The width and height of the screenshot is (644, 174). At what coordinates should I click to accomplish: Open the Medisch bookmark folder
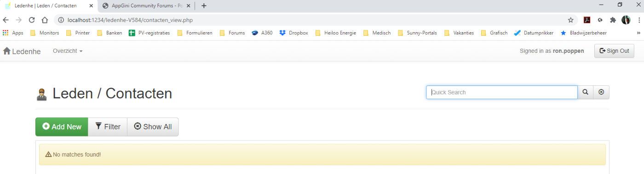[x=377, y=33]
